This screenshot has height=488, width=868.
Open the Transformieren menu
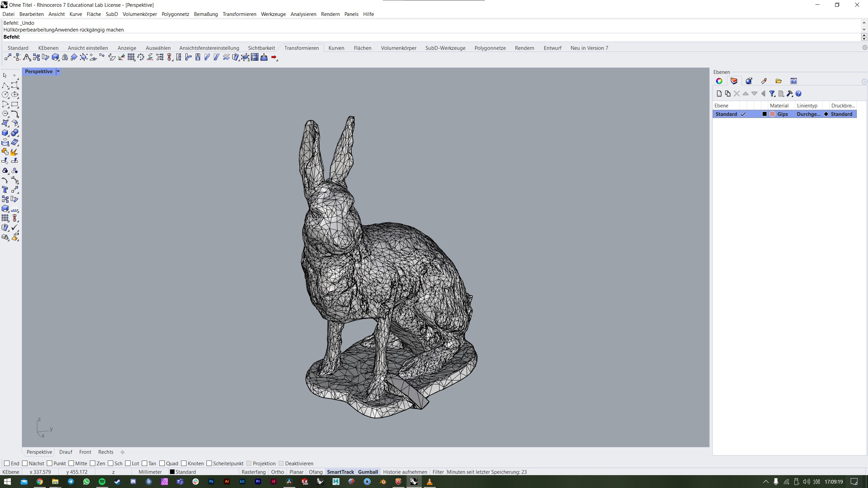pos(239,14)
